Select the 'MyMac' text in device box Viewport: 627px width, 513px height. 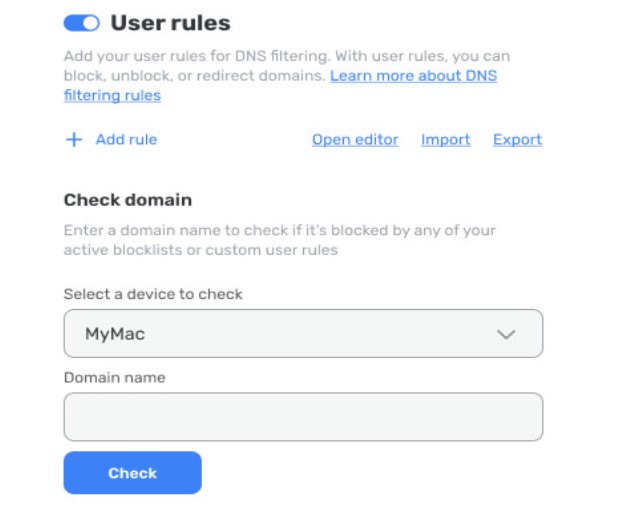pos(115,334)
